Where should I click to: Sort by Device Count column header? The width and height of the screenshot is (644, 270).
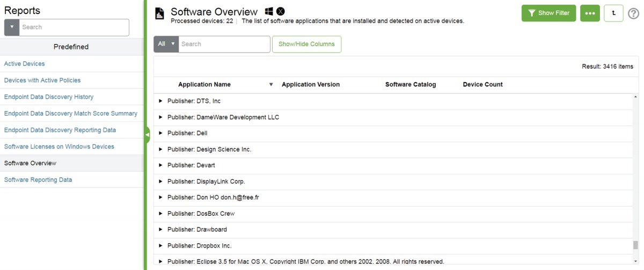483,85
